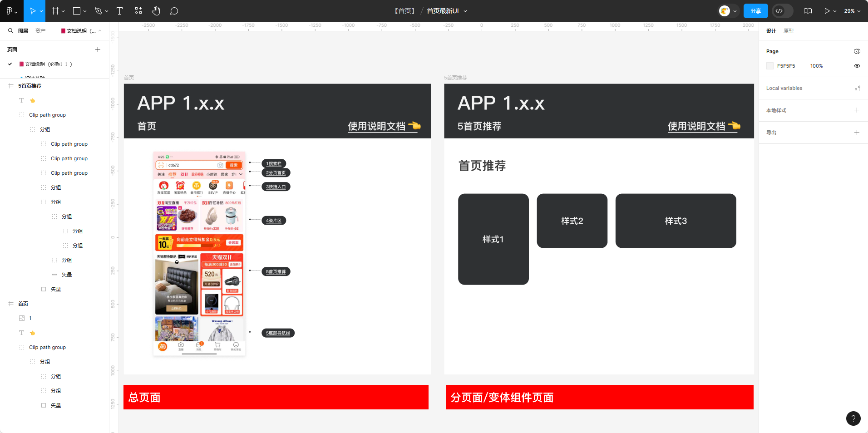868x433 pixels.
Task: Click the blue 分享 button
Action: coord(755,10)
